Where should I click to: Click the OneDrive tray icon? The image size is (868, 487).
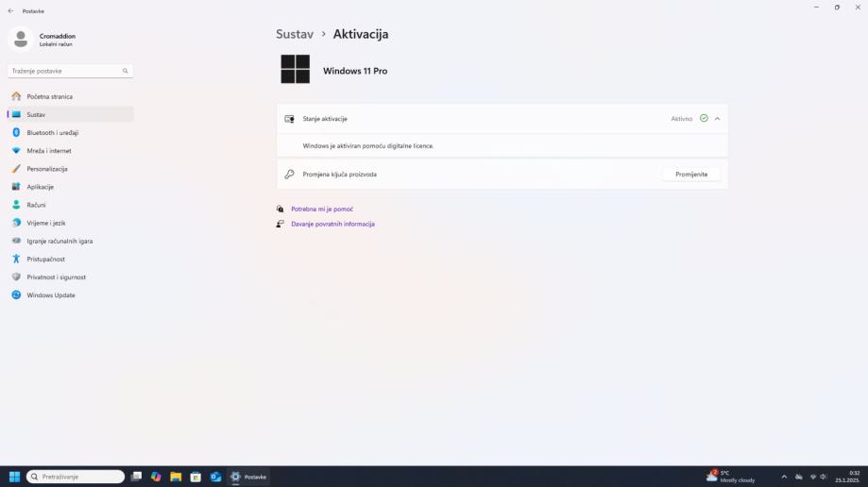[799, 477]
